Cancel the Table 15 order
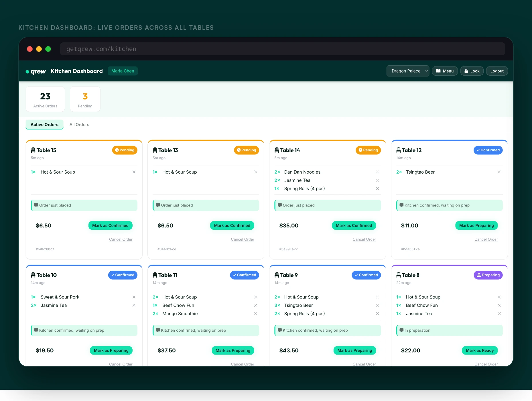This screenshot has width=532, height=401. (x=121, y=239)
